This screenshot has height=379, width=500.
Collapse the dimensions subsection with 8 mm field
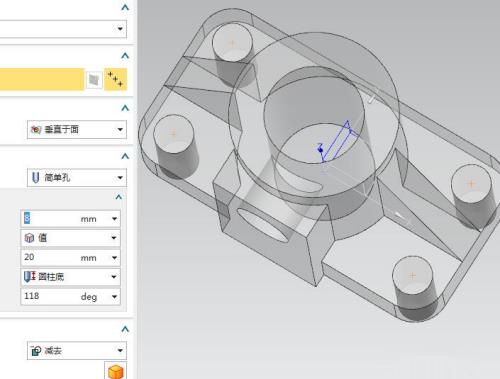pyautogui.click(x=119, y=197)
